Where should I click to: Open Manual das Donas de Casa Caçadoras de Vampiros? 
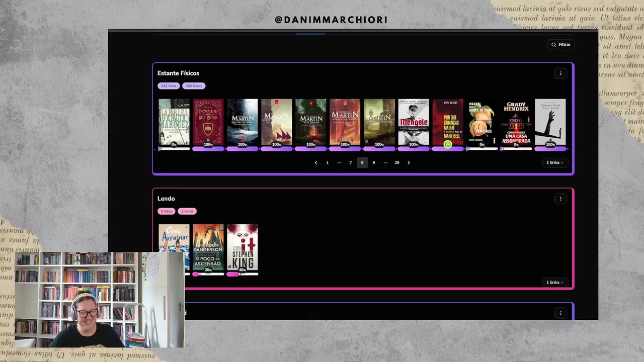pyautogui.click(x=482, y=122)
